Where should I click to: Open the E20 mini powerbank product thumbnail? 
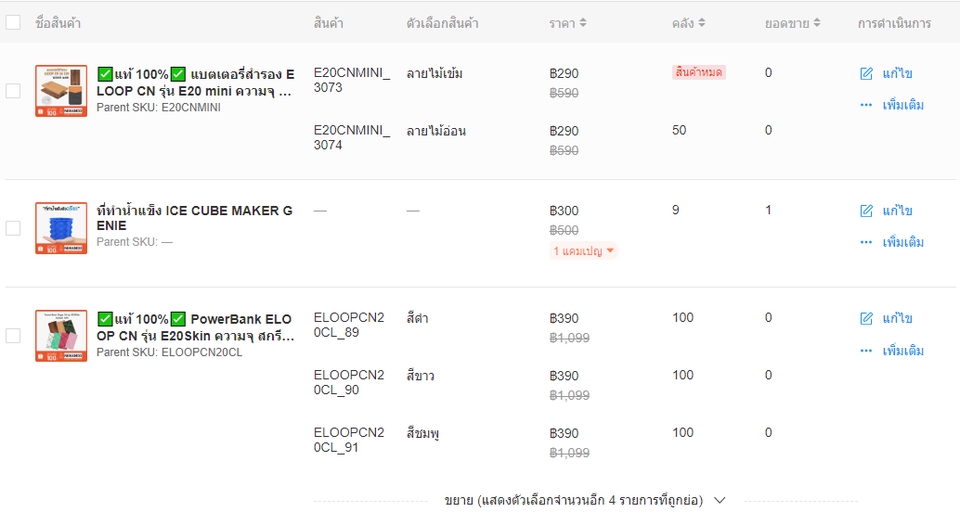point(61,91)
